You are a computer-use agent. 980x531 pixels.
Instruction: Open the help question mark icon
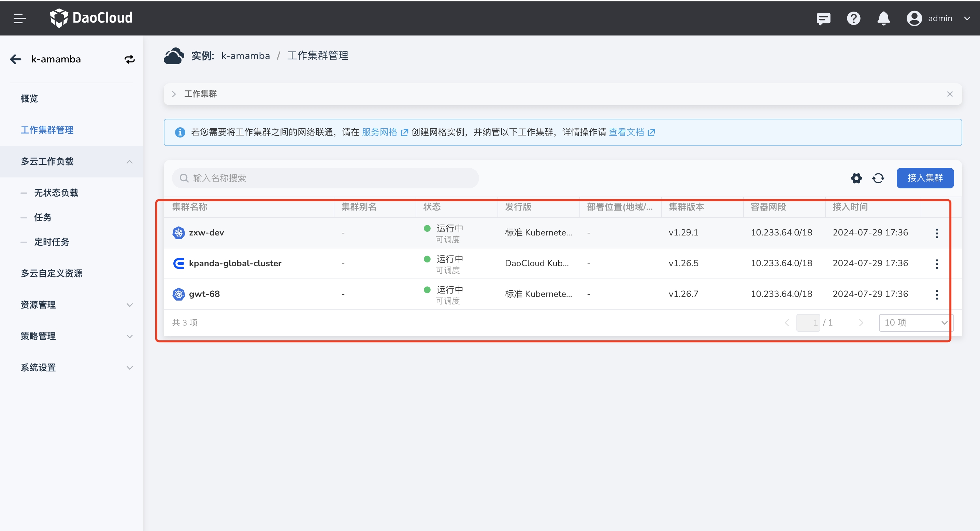click(x=853, y=18)
